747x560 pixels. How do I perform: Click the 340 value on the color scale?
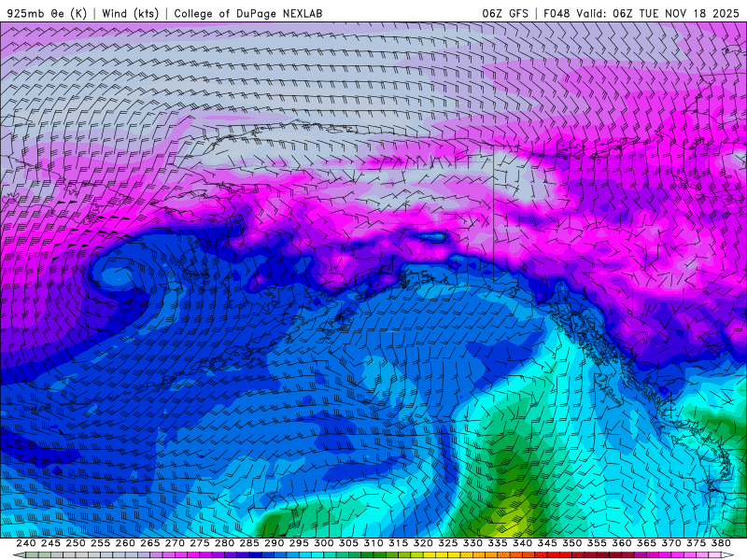click(522, 543)
